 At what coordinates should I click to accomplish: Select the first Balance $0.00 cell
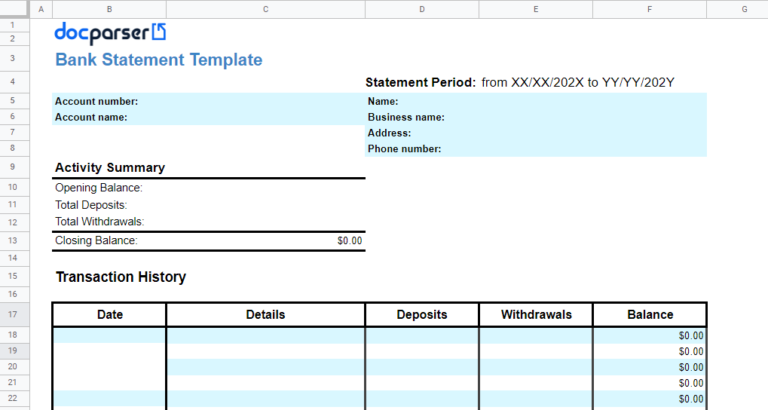(x=690, y=336)
